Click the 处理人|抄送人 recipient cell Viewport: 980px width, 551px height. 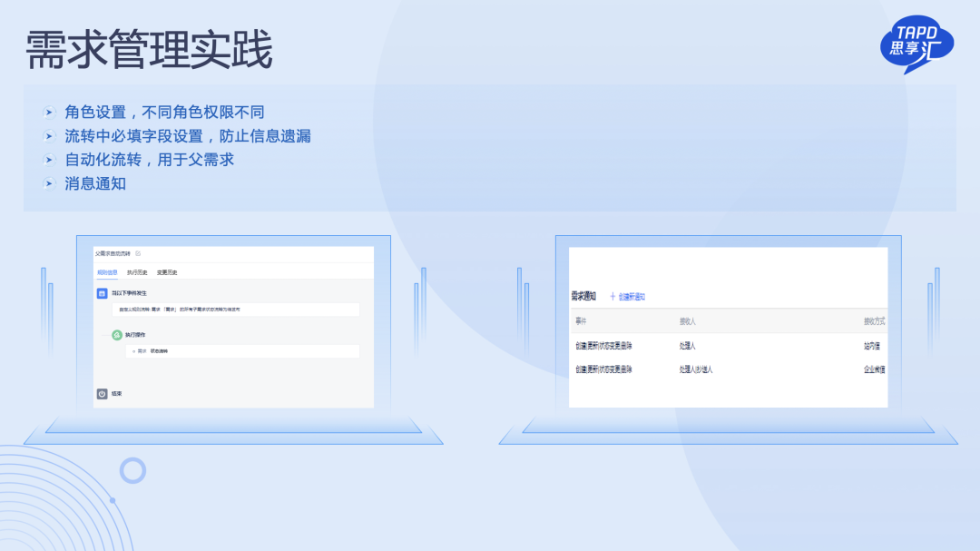696,369
